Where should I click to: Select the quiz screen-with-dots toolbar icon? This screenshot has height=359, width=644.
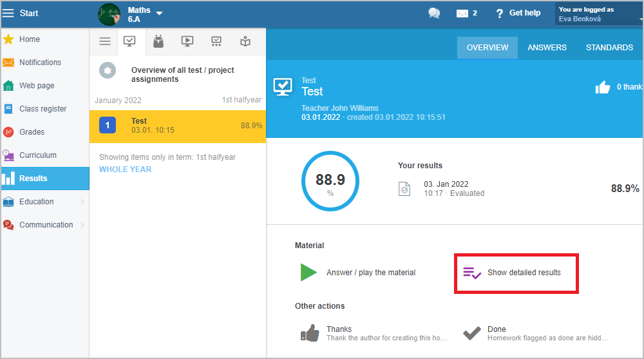(x=216, y=41)
